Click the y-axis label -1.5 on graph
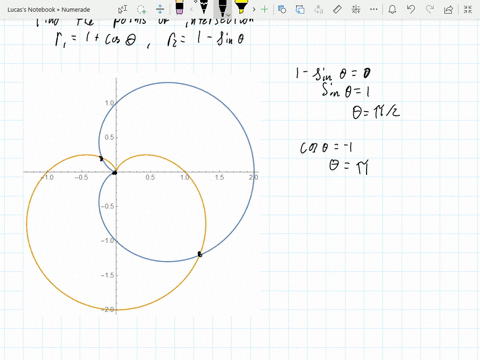480x360 pixels. (x=107, y=275)
